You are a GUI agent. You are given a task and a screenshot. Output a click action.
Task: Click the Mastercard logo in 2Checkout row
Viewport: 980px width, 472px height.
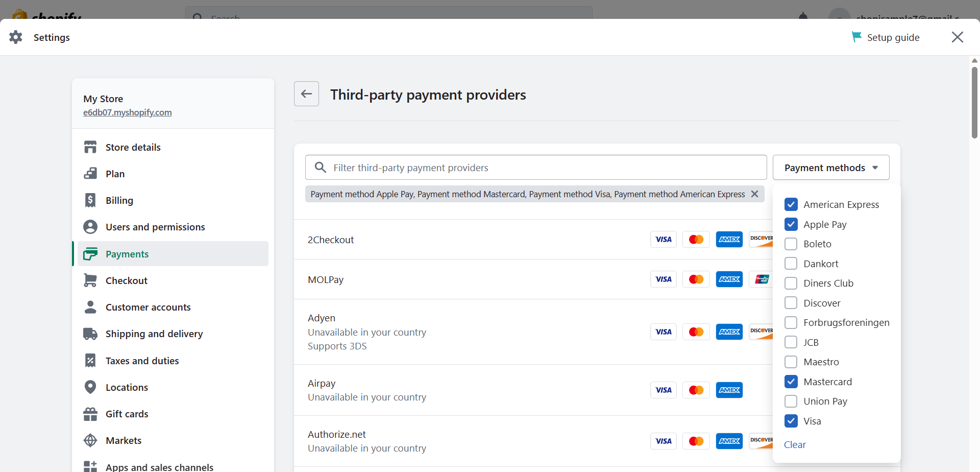[x=696, y=240]
